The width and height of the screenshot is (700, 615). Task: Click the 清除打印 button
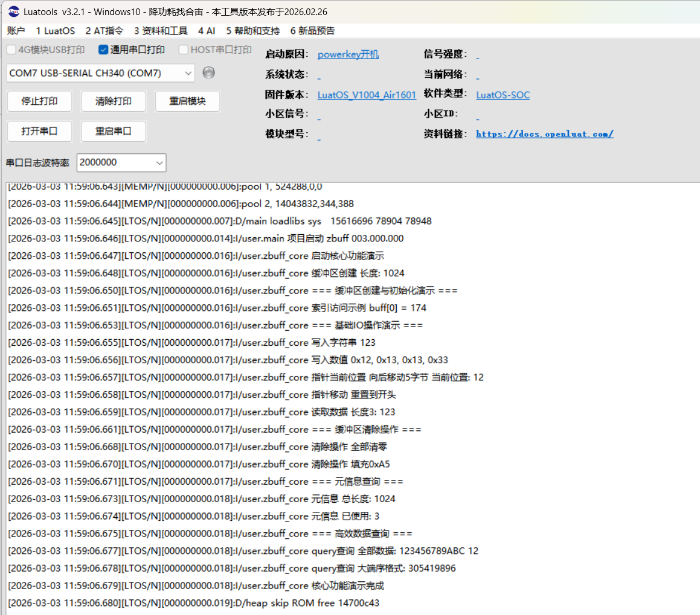(x=114, y=101)
